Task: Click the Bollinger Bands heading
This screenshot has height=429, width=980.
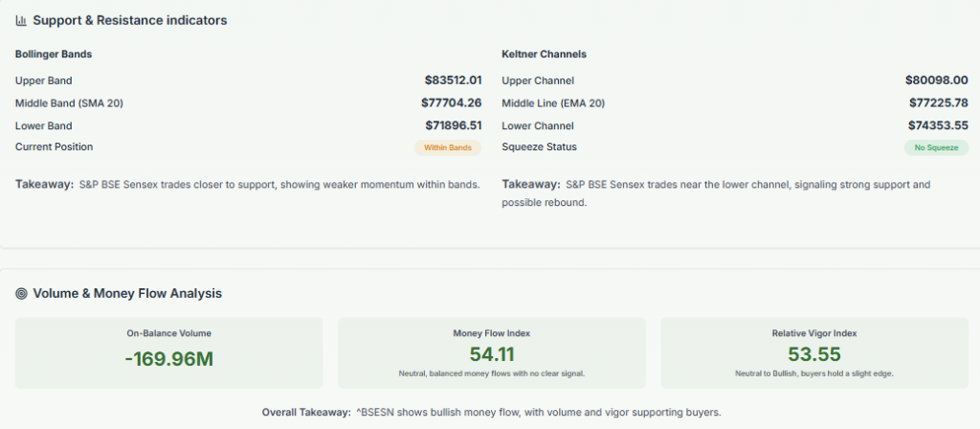Action: tap(54, 55)
